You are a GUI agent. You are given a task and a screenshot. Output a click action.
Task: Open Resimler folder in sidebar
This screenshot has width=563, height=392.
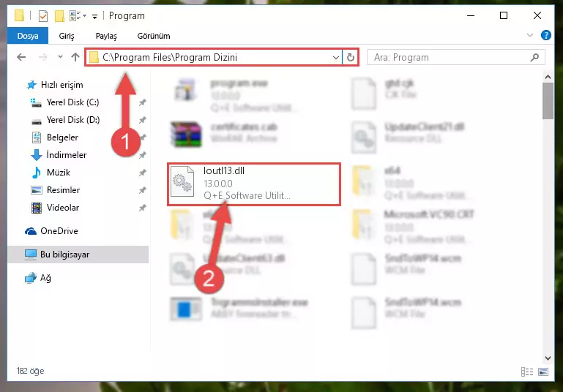pyautogui.click(x=56, y=190)
